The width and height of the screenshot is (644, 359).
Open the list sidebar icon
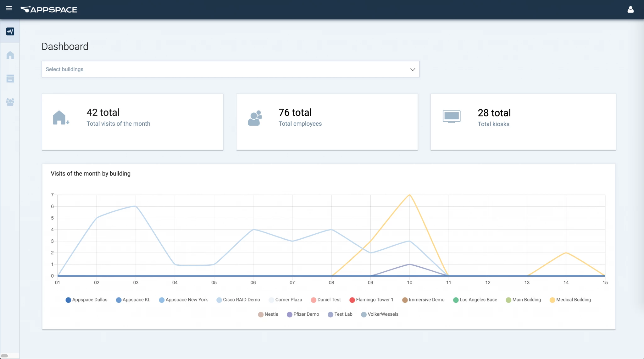[10, 79]
